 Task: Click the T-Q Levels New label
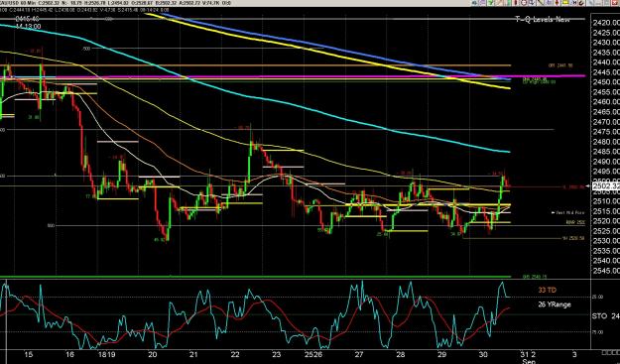pos(543,19)
